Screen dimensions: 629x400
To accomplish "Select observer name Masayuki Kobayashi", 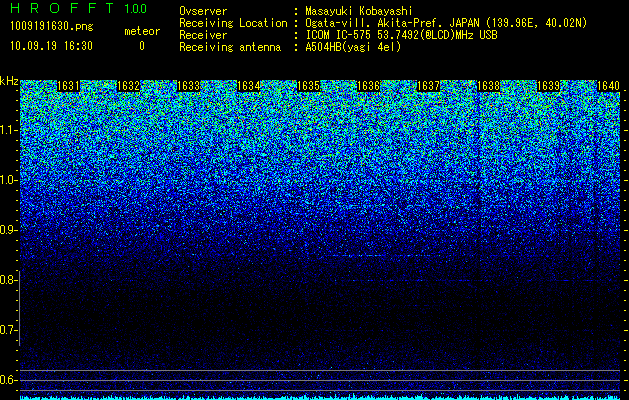I will (359, 11).
